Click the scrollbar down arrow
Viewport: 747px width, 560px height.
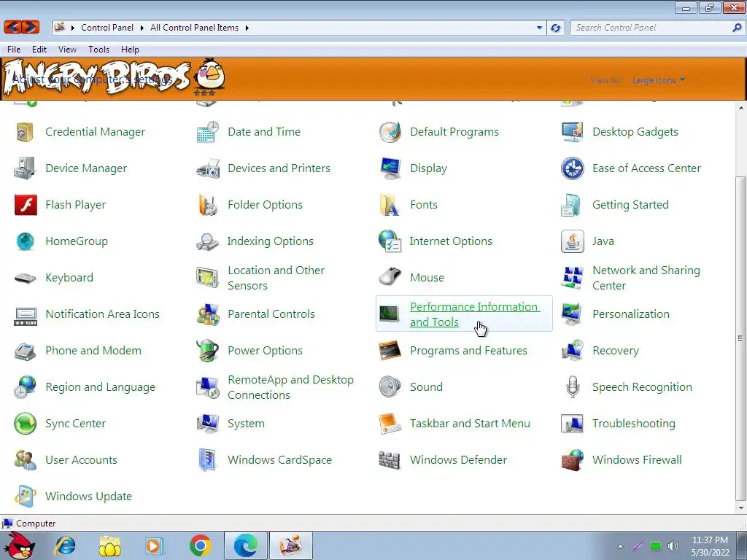[x=741, y=507]
